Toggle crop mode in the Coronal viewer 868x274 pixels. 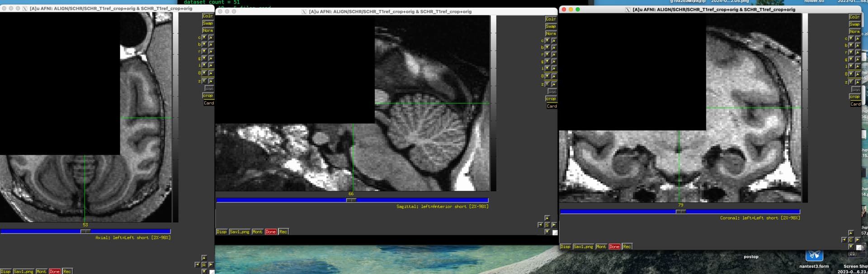[854, 96]
